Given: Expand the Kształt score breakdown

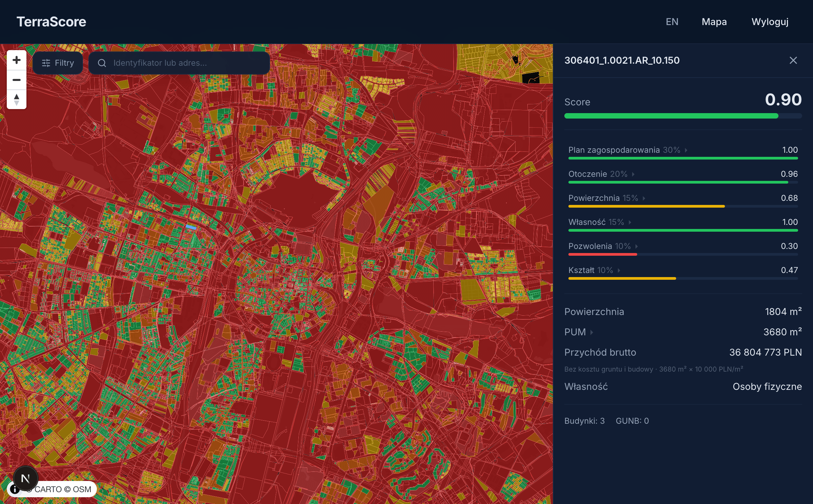Looking at the screenshot, I should pyautogui.click(x=619, y=270).
